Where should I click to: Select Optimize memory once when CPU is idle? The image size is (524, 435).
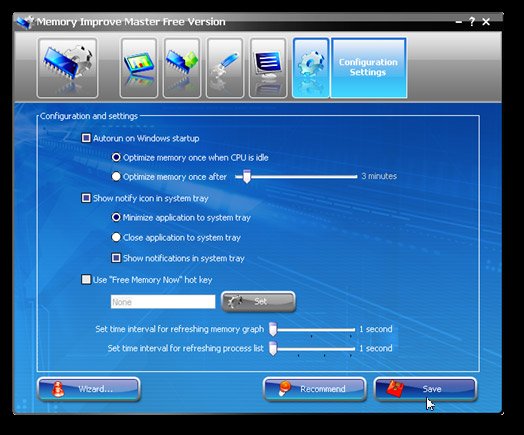tap(116, 157)
